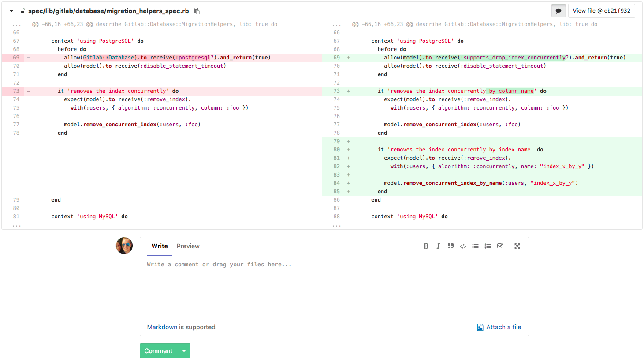Add a task list checkbox to the comment
Viewport: 644px width, 361px height.
(x=500, y=246)
